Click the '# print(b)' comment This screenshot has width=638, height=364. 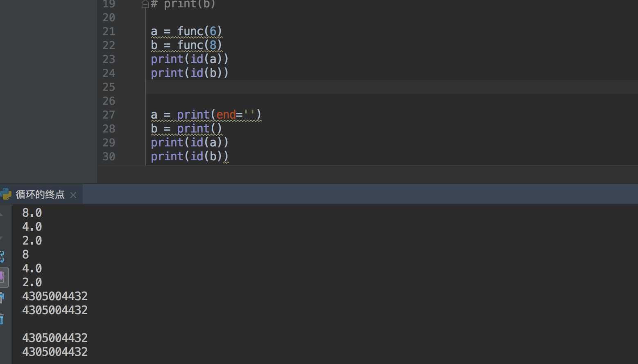pyautogui.click(x=183, y=4)
